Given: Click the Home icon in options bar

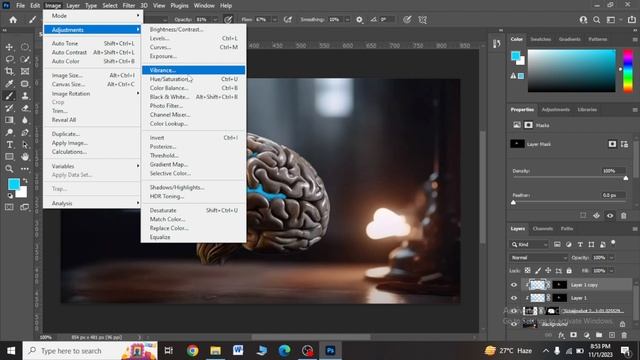Looking at the screenshot, I should [13, 20].
